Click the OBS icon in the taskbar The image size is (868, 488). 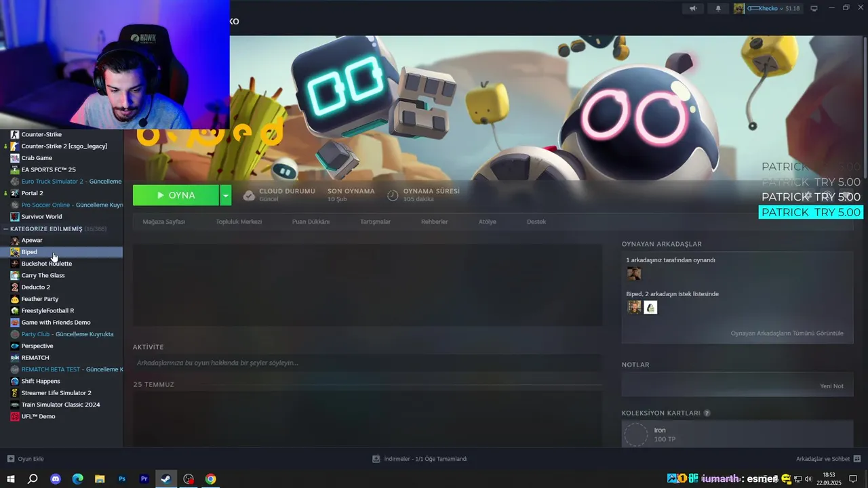point(189,479)
